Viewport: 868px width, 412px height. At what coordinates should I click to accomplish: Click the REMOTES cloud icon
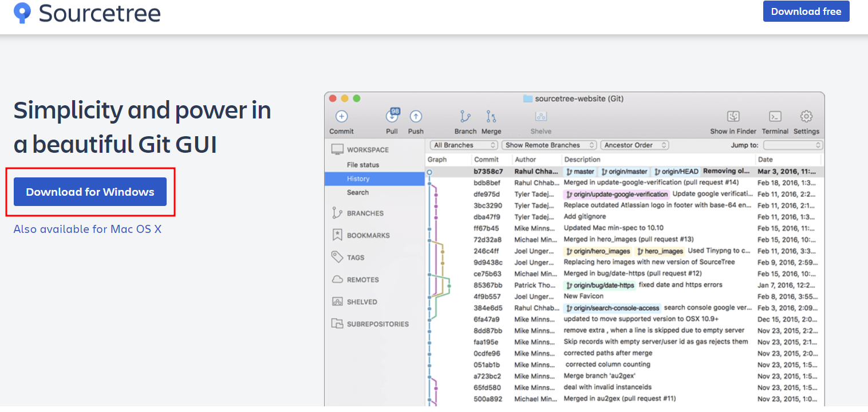[337, 280]
